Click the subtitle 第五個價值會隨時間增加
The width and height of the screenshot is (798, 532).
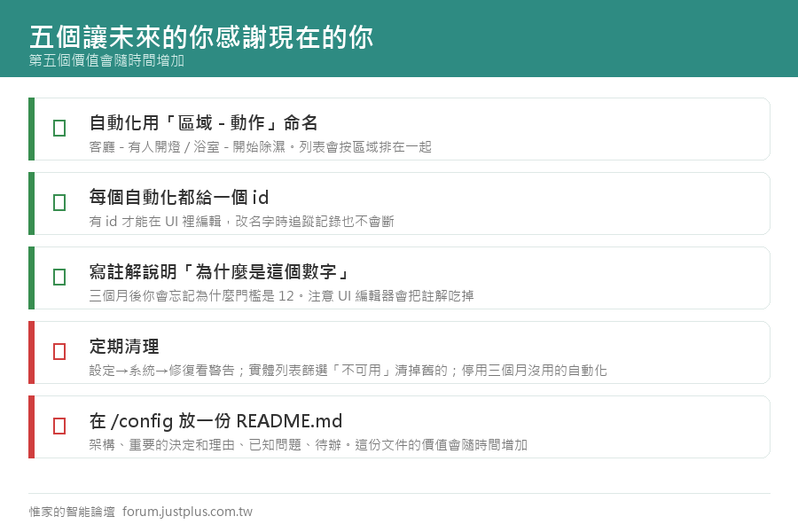pos(106,60)
